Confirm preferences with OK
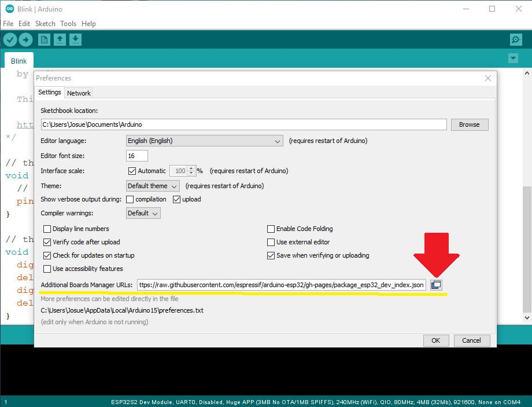The width and height of the screenshot is (532, 407). pyautogui.click(x=436, y=340)
